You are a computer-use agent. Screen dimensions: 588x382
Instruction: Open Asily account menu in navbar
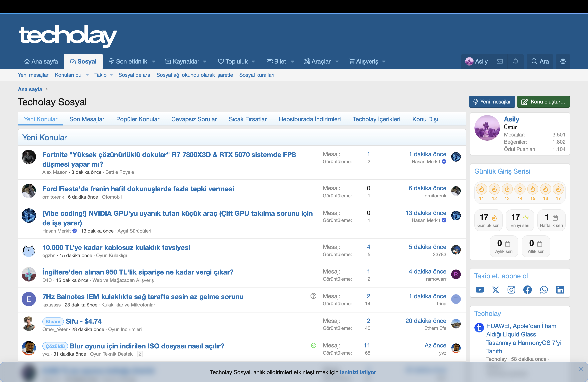pyautogui.click(x=476, y=62)
